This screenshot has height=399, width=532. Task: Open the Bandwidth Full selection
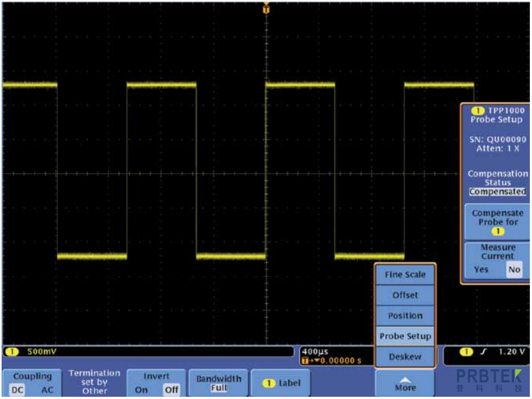coord(219,383)
